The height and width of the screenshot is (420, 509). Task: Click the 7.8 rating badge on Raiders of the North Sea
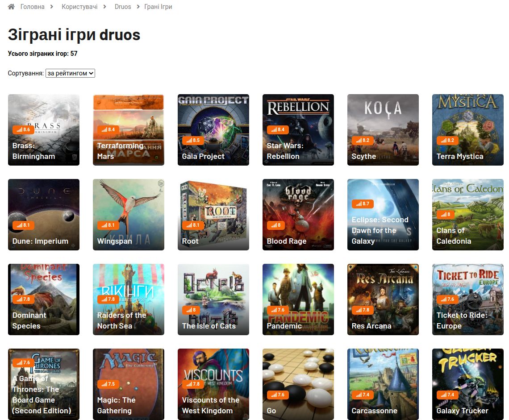(x=108, y=299)
